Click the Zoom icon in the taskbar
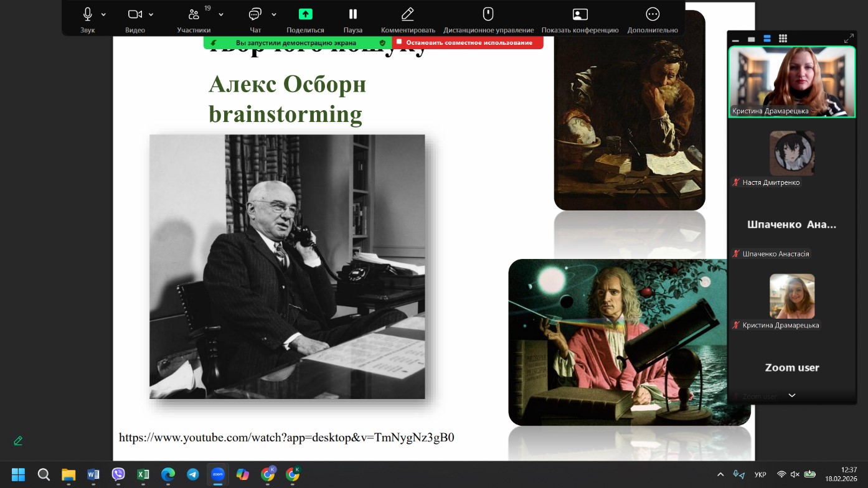This screenshot has height=488, width=868. tap(218, 474)
